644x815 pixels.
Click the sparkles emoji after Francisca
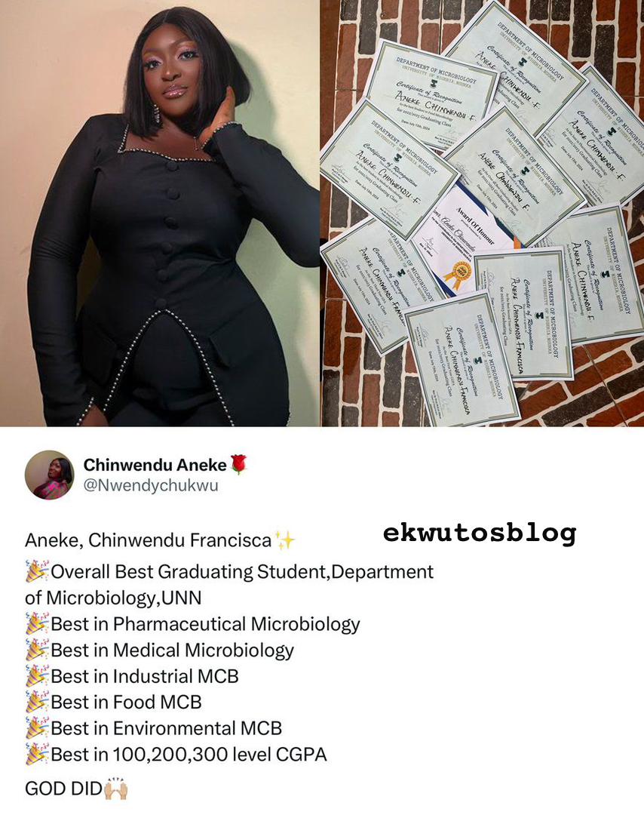[x=284, y=540]
